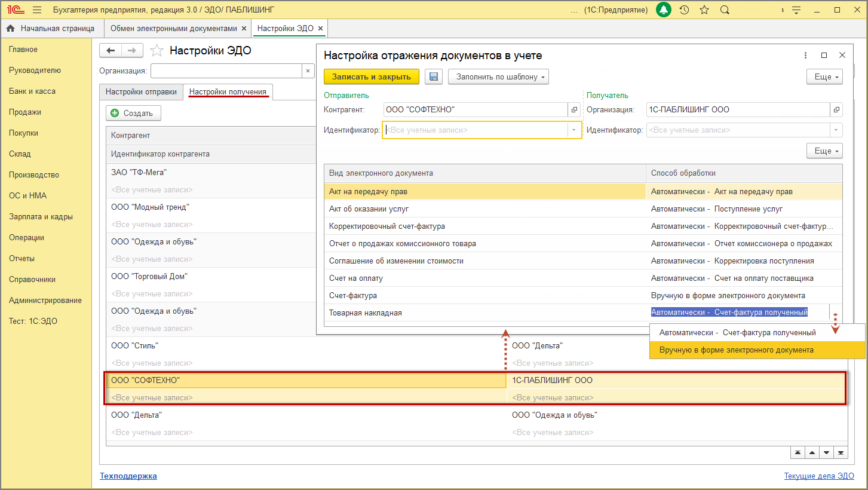Viewport: 868px width, 490px height.
Task: Open Контрагент ООО СОФТЕХНО card icon
Action: (574, 110)
